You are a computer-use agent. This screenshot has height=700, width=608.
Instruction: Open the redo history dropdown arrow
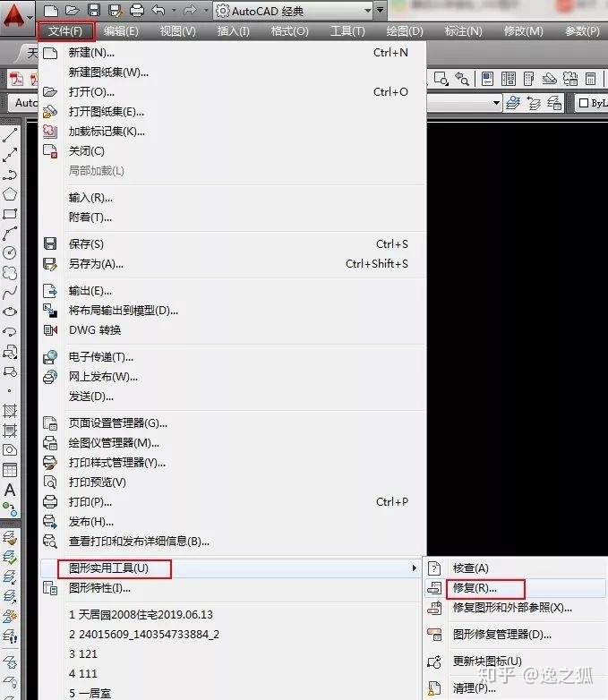coord(206,10)
